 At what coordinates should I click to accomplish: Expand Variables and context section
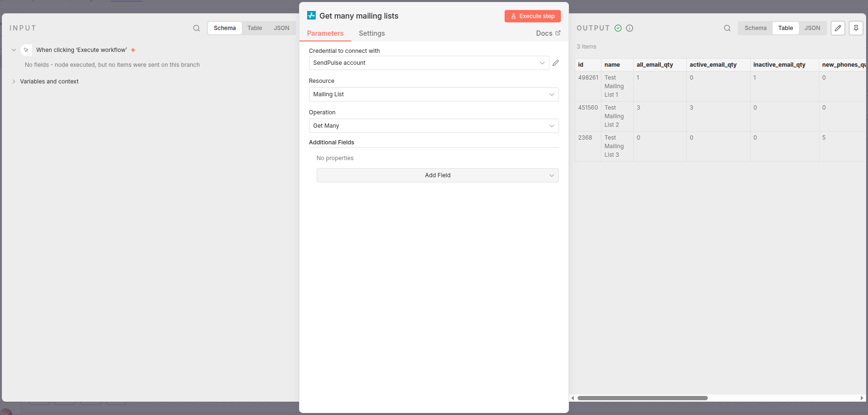point(14,81)
